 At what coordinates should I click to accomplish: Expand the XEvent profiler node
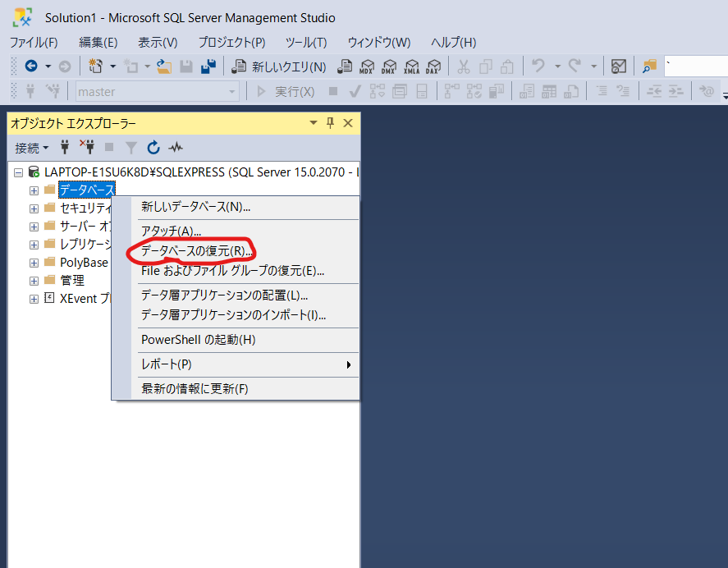[x=34, y=299]
